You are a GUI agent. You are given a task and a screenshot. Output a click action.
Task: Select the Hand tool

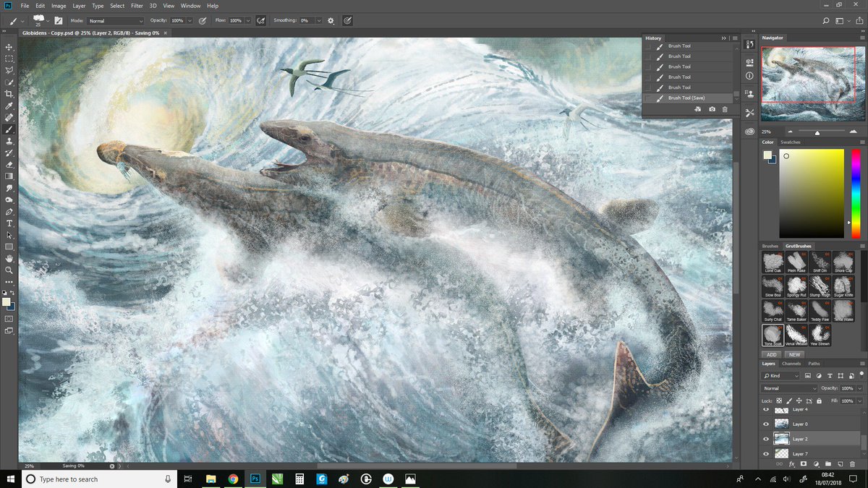[x=9, y=258]
